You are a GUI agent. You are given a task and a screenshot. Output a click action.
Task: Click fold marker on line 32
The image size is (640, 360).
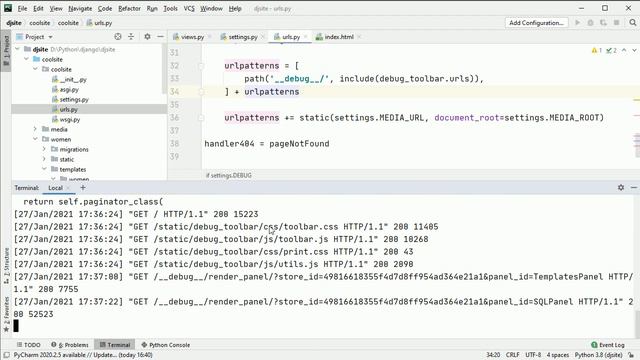pyautogui.click(x=201, y=66)
